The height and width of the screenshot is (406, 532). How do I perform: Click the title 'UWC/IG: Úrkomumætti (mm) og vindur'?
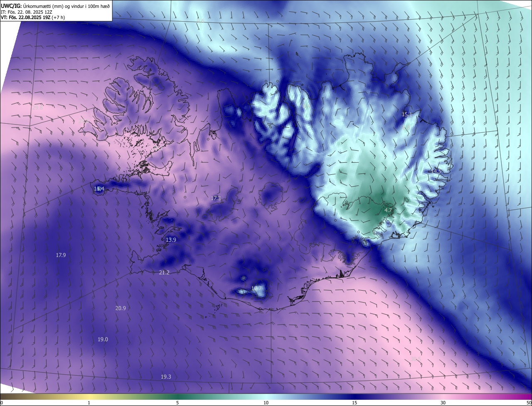point(55,5)
